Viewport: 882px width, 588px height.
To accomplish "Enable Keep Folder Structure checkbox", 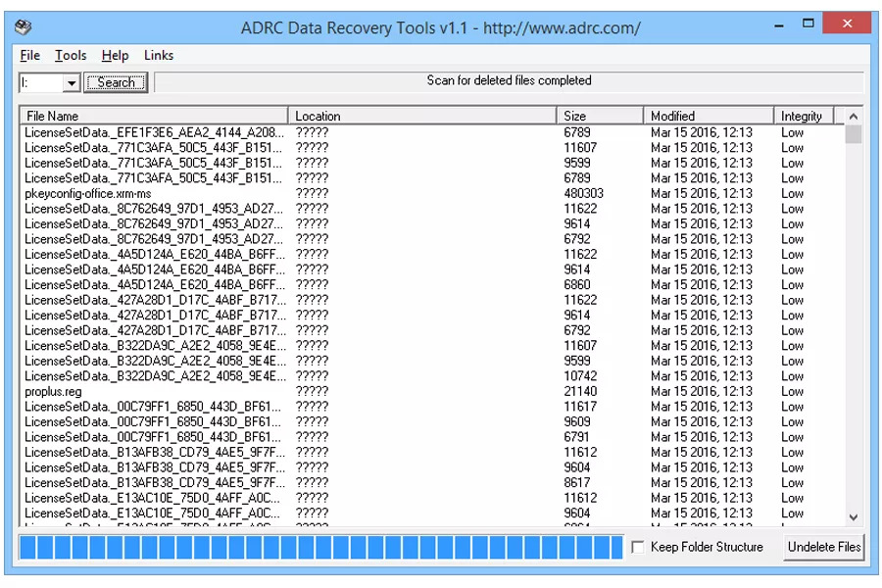I will pyautogui.click(x=638, y=547).
